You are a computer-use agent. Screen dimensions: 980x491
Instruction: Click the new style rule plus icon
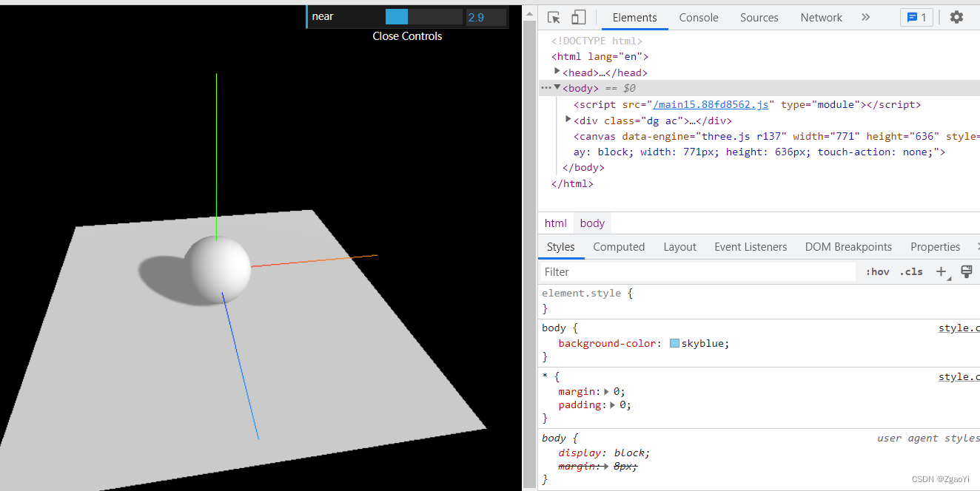[941, 272]
